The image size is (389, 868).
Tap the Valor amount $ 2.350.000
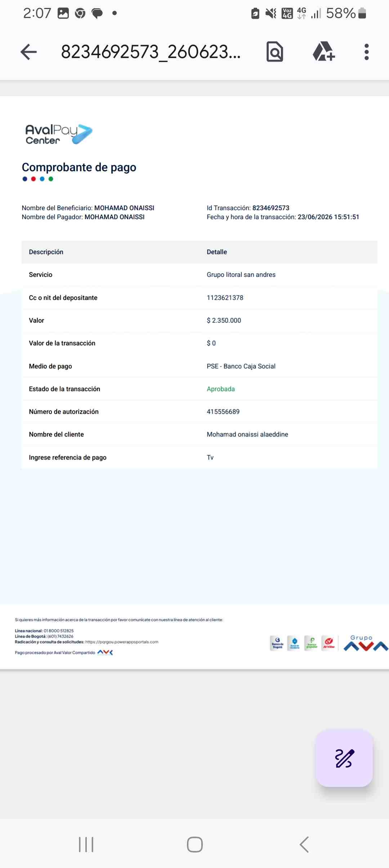(224, 320)
